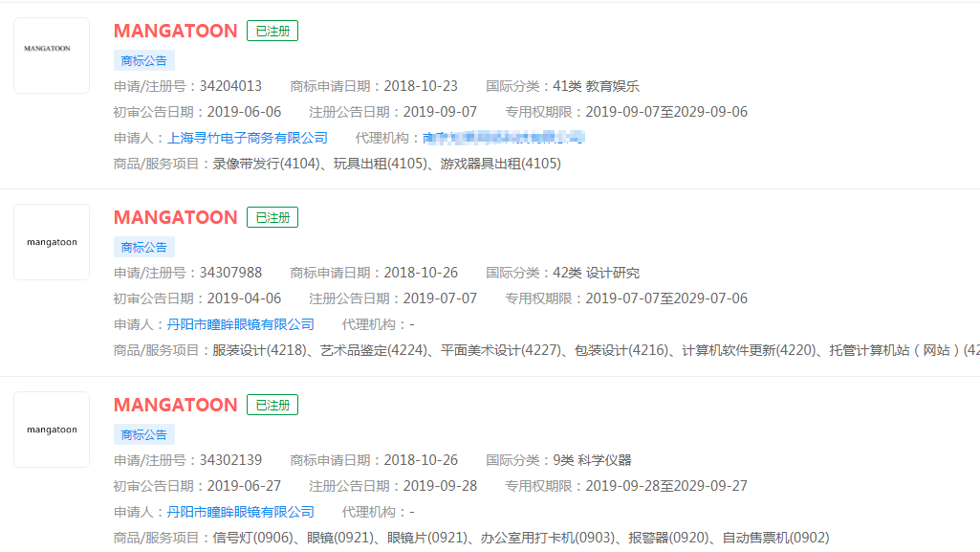
Task: Open MANGATOON title with registration number 34302139
Action: [x=176, y=405]
